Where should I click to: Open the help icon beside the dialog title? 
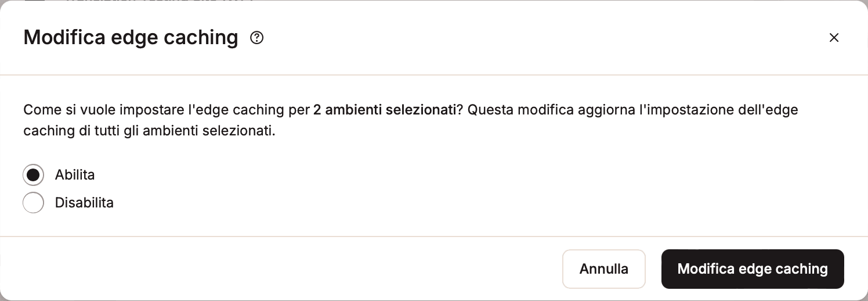coord(256,38)
